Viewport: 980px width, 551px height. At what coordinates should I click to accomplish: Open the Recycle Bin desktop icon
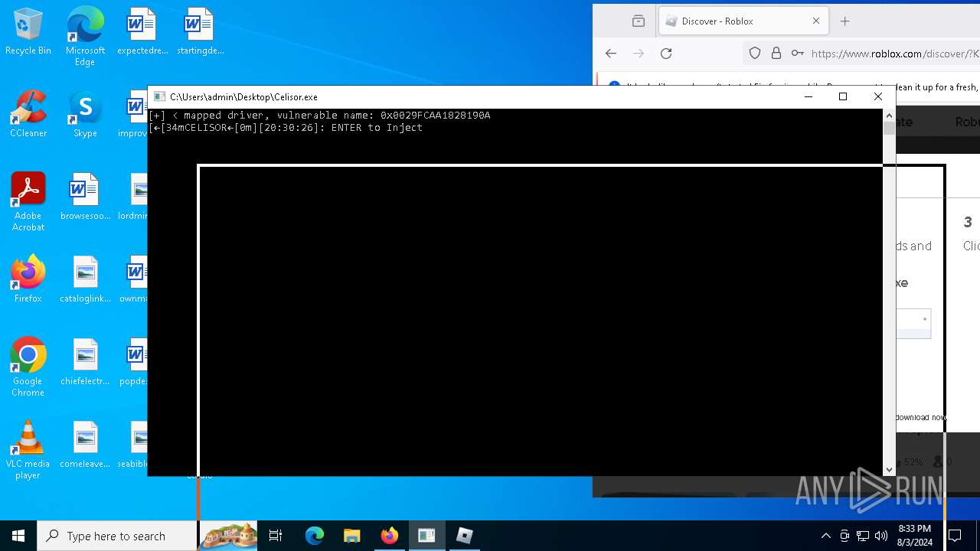coord(28,31)
